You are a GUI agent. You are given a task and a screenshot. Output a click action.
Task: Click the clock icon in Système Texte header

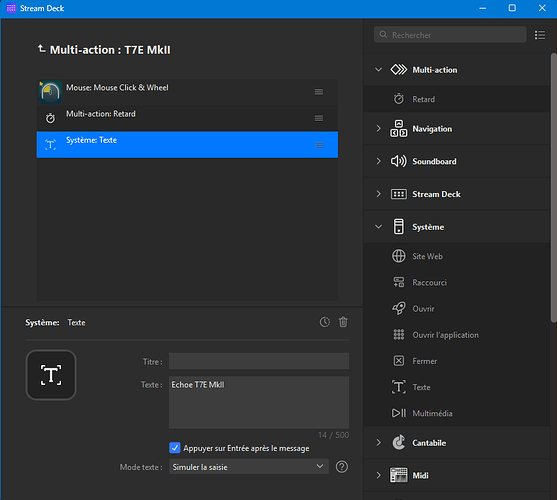[x=325, y=322]
